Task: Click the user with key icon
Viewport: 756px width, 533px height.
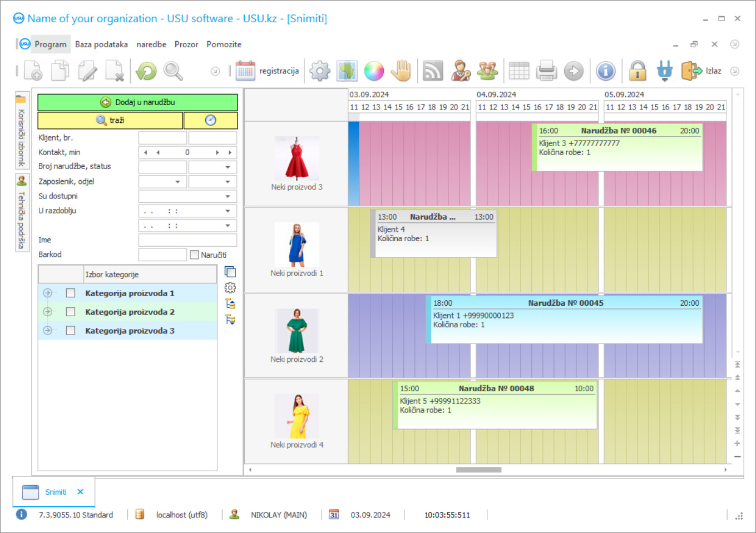Action: tap(460, 71)
